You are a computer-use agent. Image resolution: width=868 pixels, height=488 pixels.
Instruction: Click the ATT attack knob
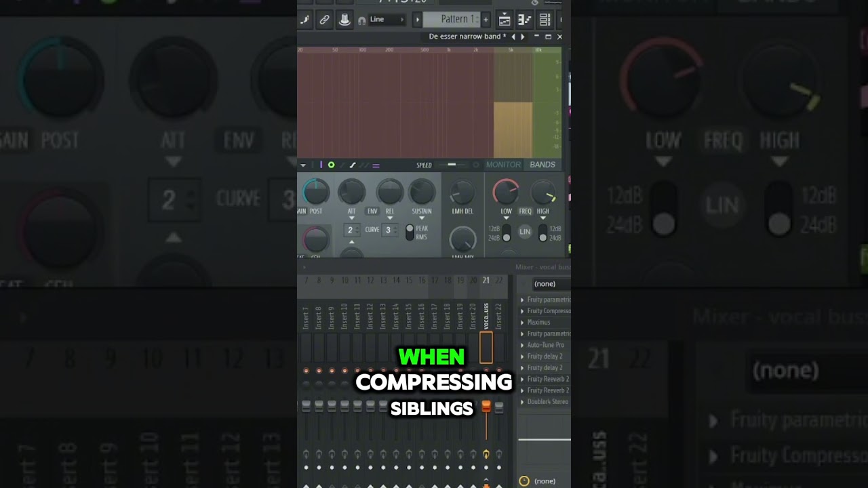click(351, 192)
